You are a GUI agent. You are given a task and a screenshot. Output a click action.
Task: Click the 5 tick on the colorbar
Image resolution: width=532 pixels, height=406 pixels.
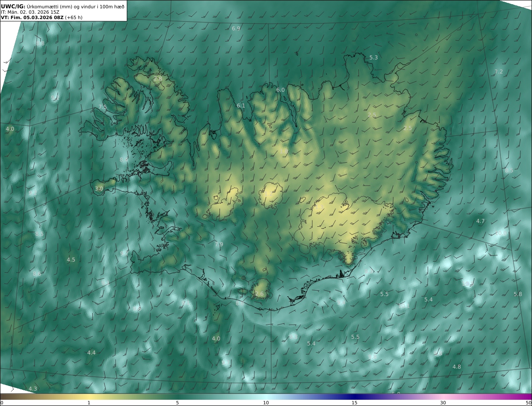[177, 403]
